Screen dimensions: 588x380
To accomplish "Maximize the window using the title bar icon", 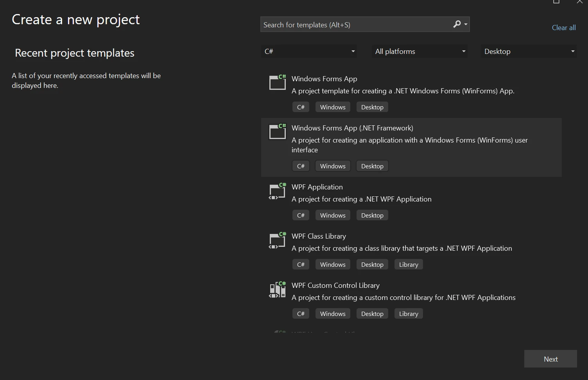I will tap(556, 2).
